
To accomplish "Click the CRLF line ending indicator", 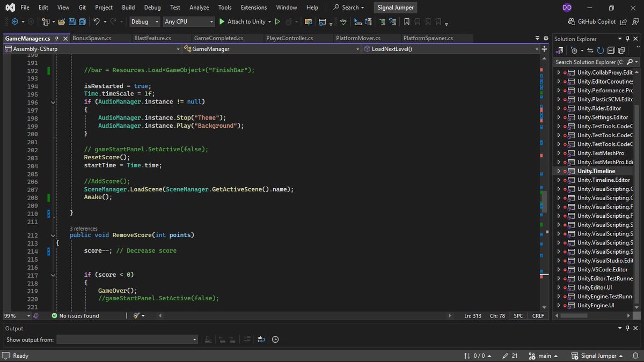I will 538,316.
